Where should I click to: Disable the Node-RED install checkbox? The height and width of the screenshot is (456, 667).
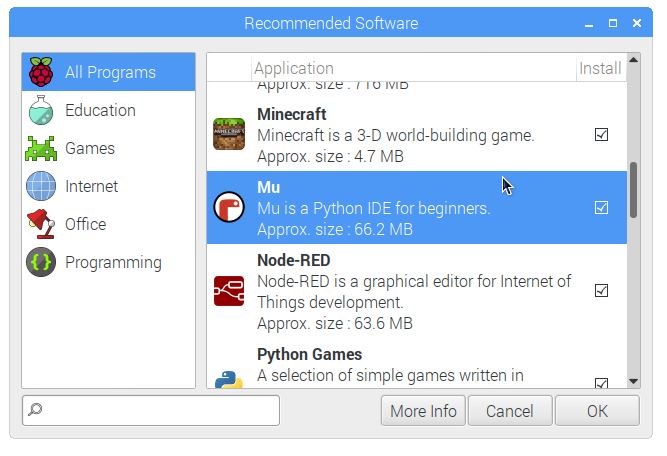pos(601,291)
